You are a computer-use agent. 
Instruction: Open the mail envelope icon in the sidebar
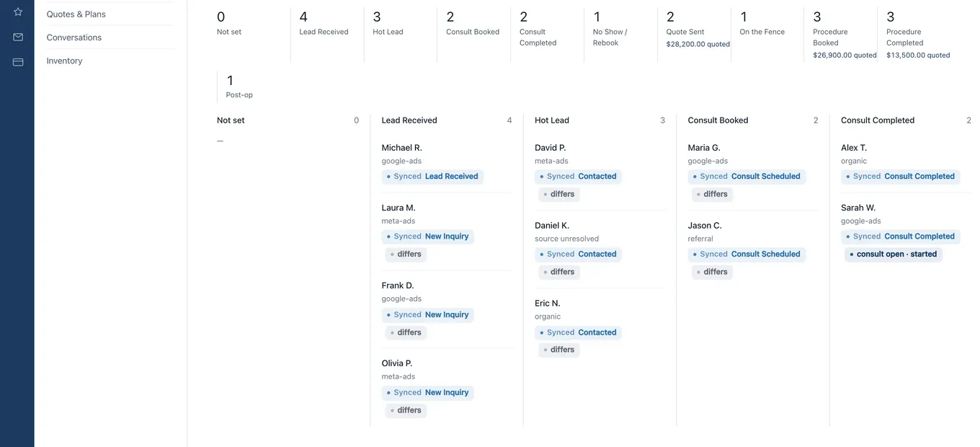[x=18, y=37]
